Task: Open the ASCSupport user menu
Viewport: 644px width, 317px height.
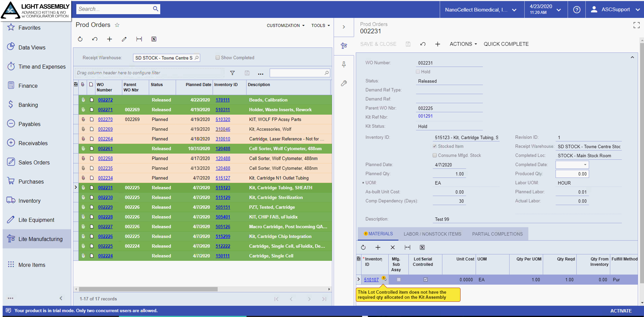Action: coord(615,10)
